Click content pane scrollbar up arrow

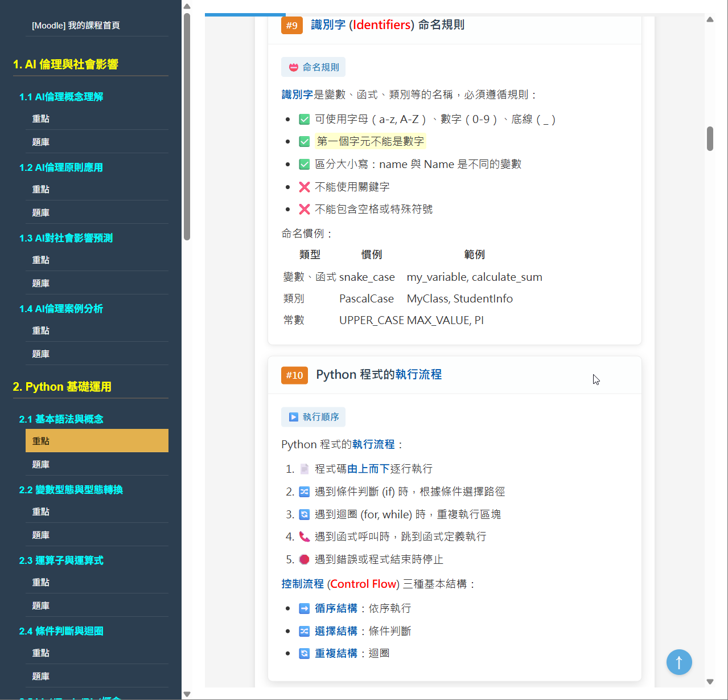point(710,19)
